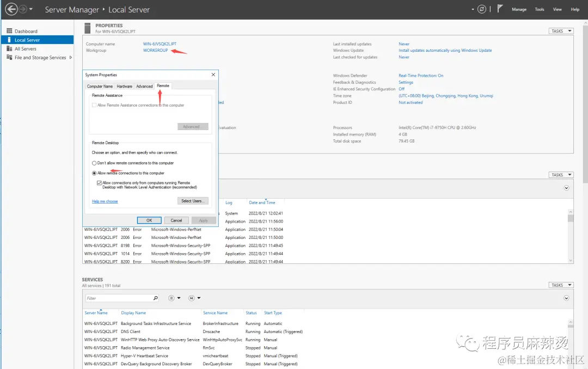
Task: Switch to the Remote tab
Action: click(163, 86)
